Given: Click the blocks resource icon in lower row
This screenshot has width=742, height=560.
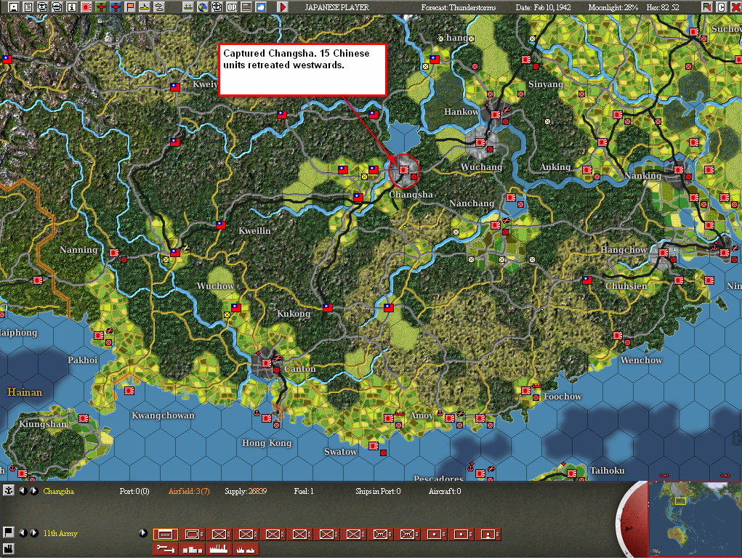Looking at the screenshot, I should pyautogui.click(x=192, y=549).
